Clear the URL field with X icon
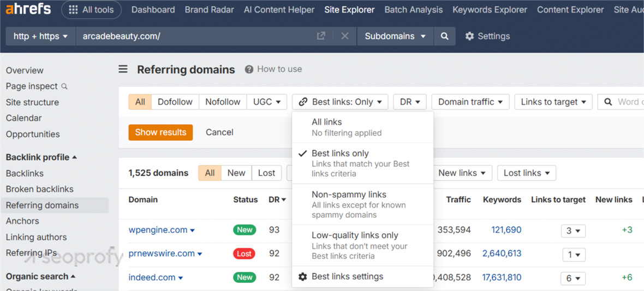644x291 pixels. tap(345, 36)
